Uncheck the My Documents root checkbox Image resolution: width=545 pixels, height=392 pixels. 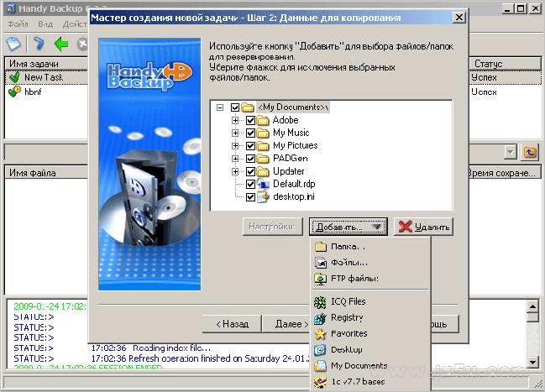click(x=235, y=107)
